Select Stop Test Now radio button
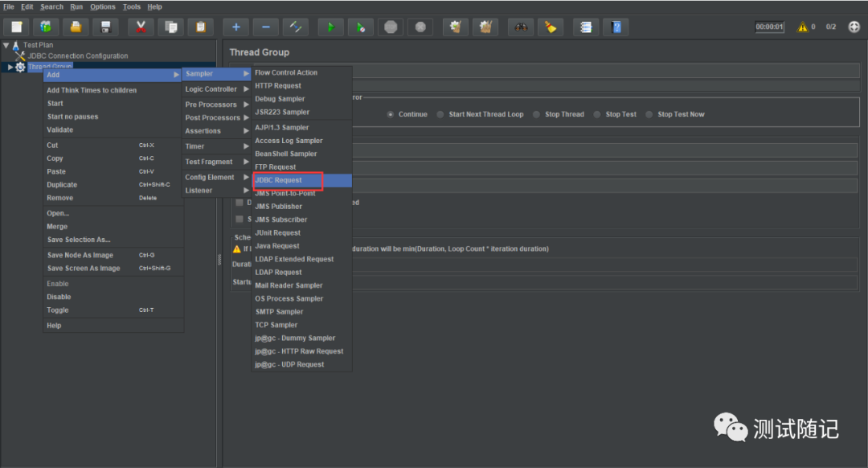This screenshot has width=868, height=468. pos(649,114)
